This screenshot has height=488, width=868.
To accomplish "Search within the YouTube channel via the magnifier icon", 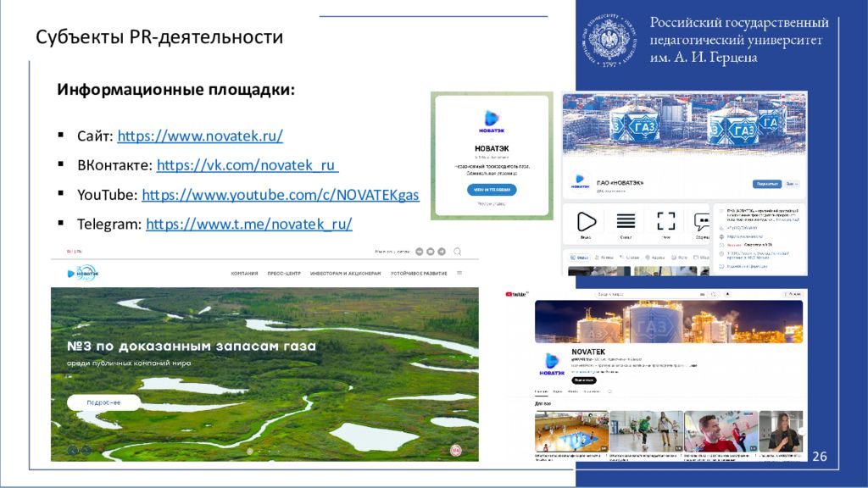I will (x=609, y=391).
